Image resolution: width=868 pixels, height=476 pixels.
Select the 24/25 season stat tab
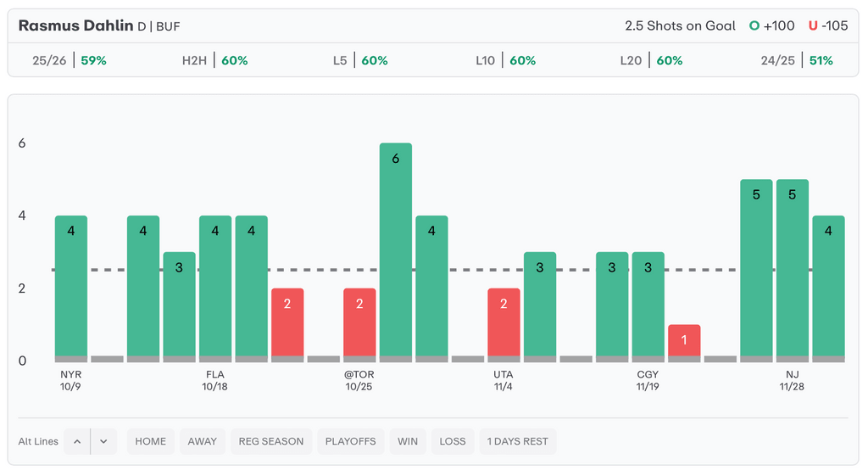(797, 60)
